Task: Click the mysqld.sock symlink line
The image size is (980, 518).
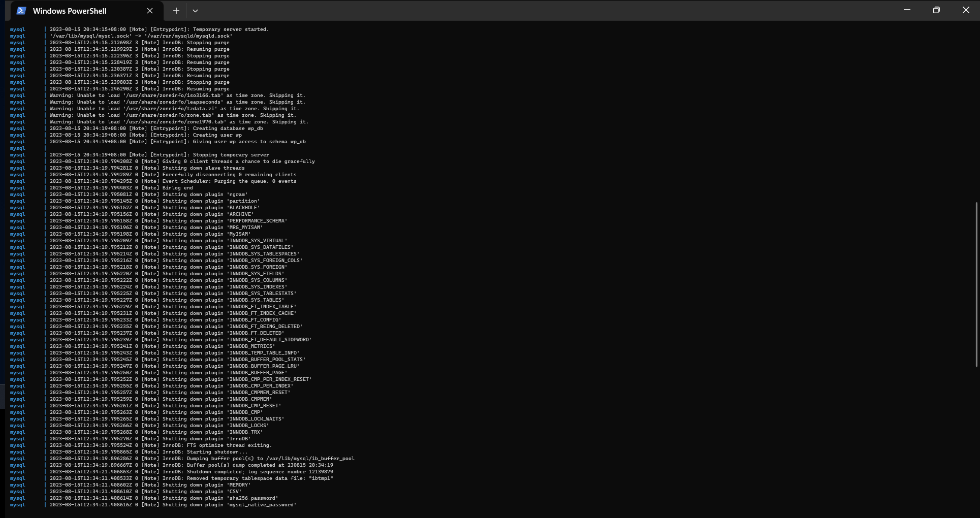Action: pyautogui.click(x=141, y=36)
